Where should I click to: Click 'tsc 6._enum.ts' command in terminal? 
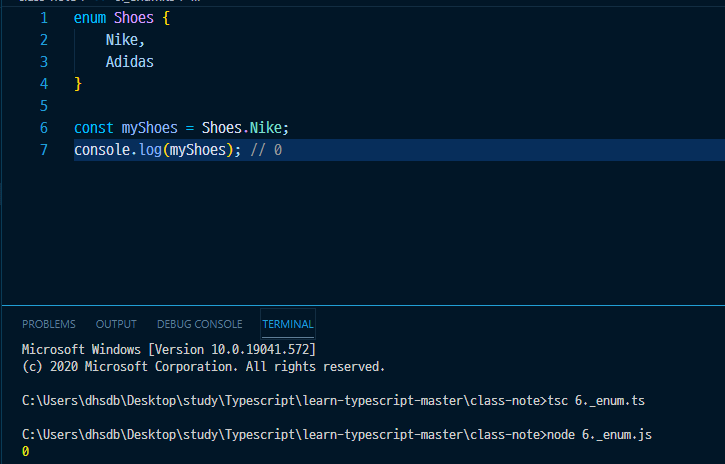(596, 400)
